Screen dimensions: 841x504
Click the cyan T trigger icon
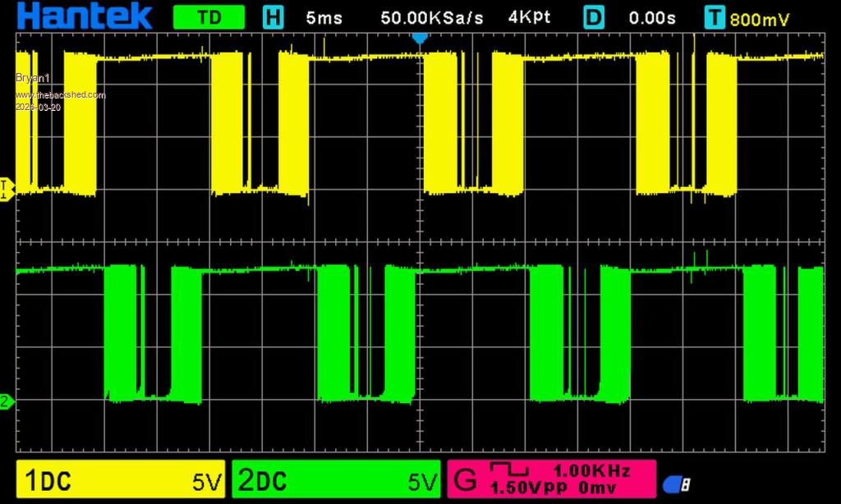[715, 17]
